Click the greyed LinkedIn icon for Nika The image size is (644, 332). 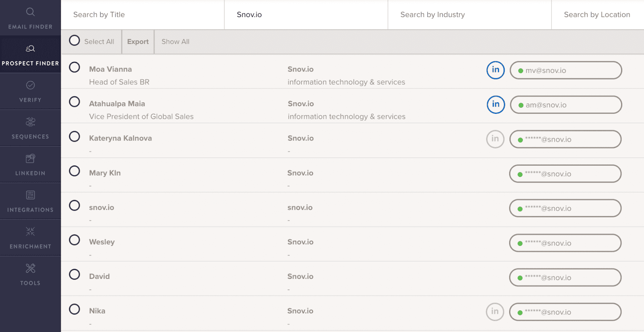[x=495, y=312]
